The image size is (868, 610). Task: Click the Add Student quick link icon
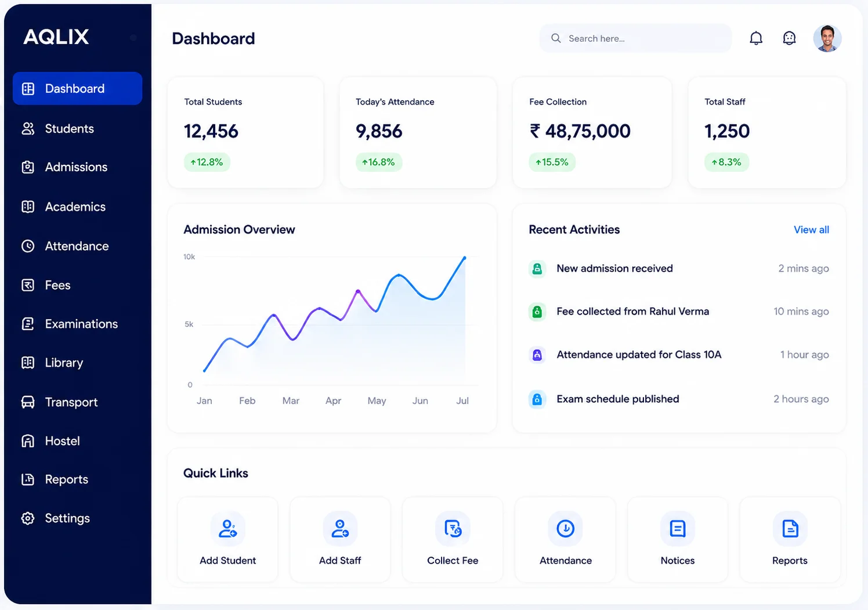click(x=227, y=529)
